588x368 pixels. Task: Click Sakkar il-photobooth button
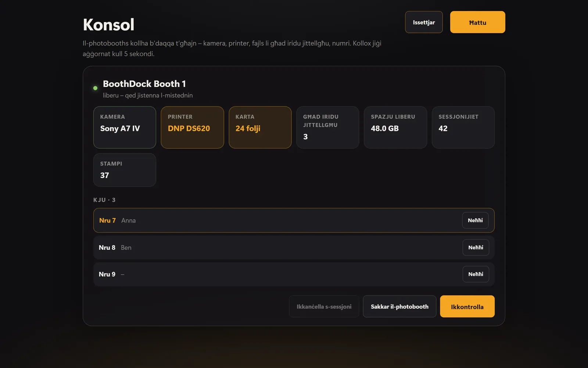click(399, 307)
